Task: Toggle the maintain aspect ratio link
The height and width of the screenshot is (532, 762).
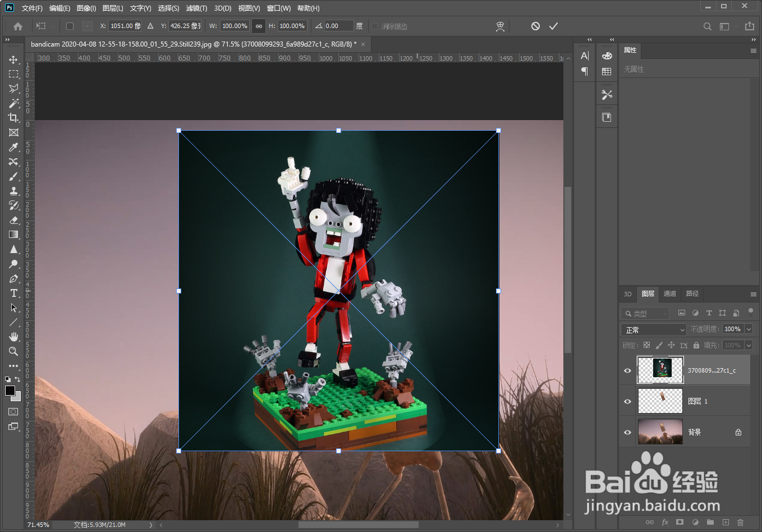Action: click(x=259, y=26)
